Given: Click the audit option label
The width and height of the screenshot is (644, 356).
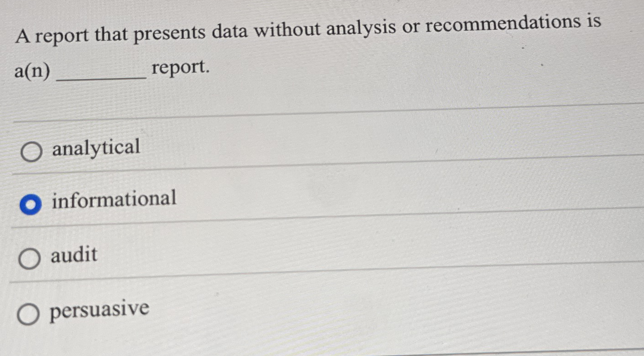Looking at the screenshot, I should (x=73, y=255).
